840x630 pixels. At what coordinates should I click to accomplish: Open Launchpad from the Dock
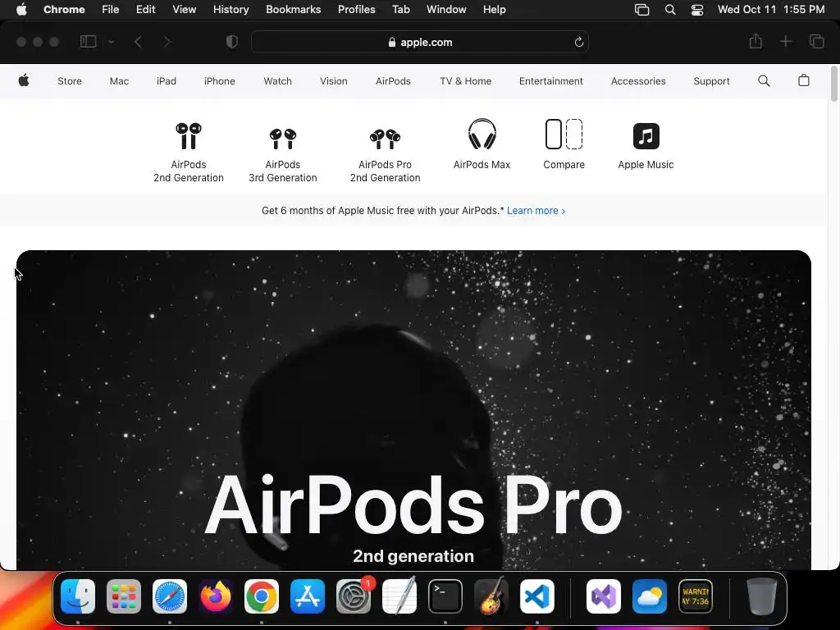pyautogui.click(x=124, y=596)
